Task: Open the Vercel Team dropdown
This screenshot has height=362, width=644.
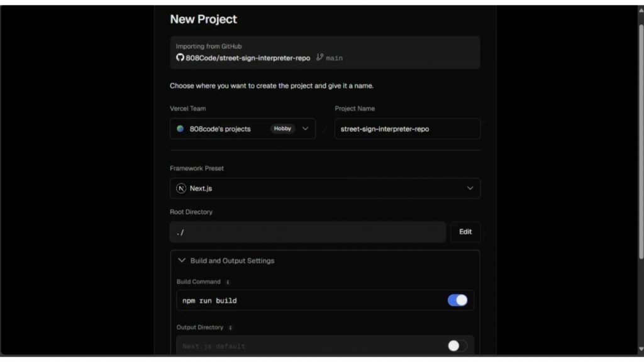Action: tap(305, 129)
